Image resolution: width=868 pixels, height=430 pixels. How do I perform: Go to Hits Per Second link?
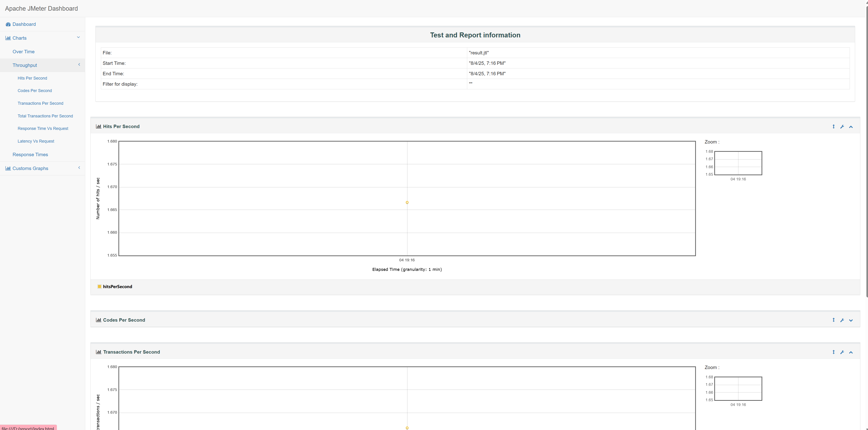tap(32, 78)
